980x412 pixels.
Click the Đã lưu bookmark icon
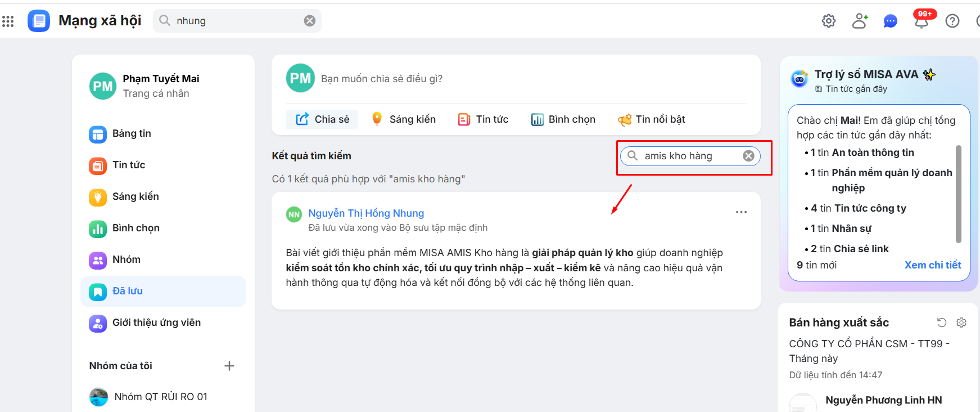pyautogui.click(x=98, y=292)
